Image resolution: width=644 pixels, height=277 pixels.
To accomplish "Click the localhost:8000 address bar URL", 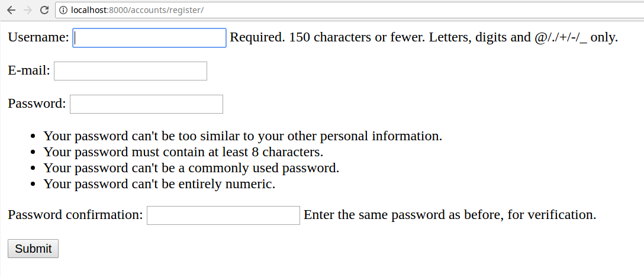I will (x=137, y=10).
